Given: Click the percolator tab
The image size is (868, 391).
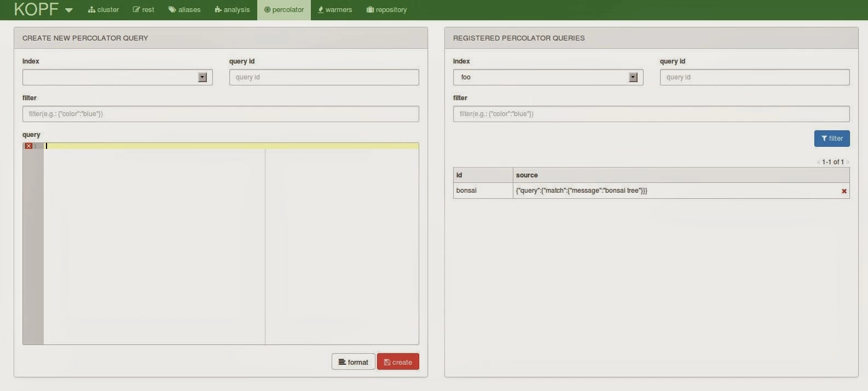Looking at the screenshot, I should click(284, 10).
